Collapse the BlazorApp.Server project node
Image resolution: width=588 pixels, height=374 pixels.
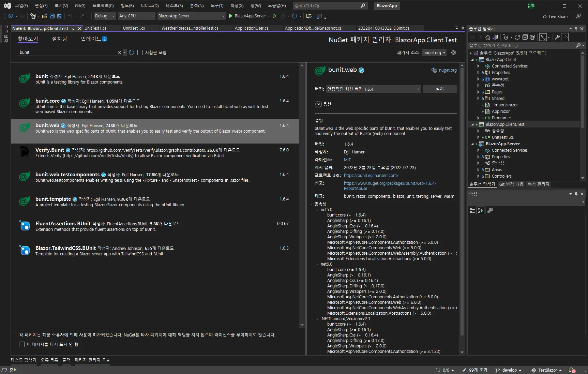pos(472,144)
